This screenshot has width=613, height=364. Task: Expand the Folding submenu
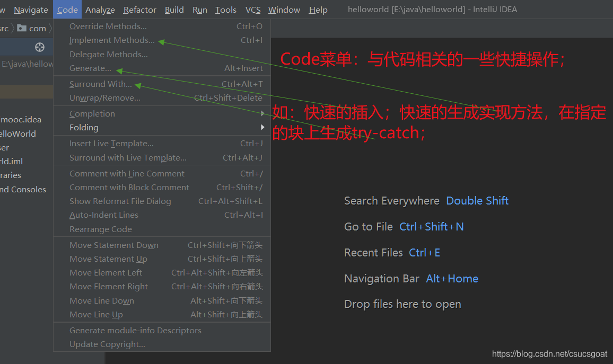tap(162, 128)
